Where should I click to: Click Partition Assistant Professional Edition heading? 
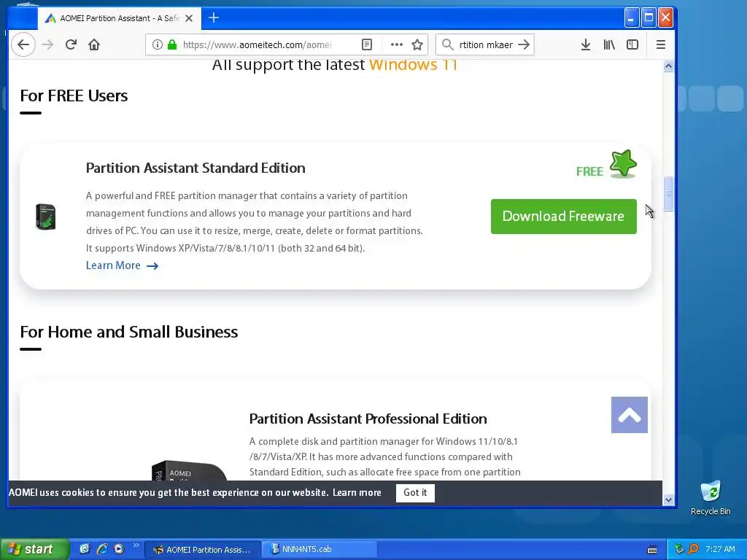click(x=368, y=419)
